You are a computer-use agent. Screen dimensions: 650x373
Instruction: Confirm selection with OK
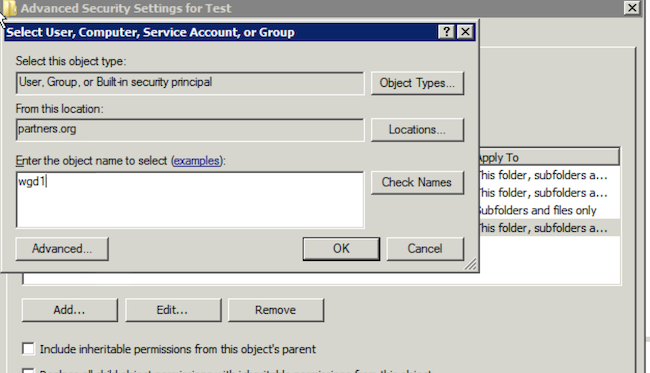[341, 249]
